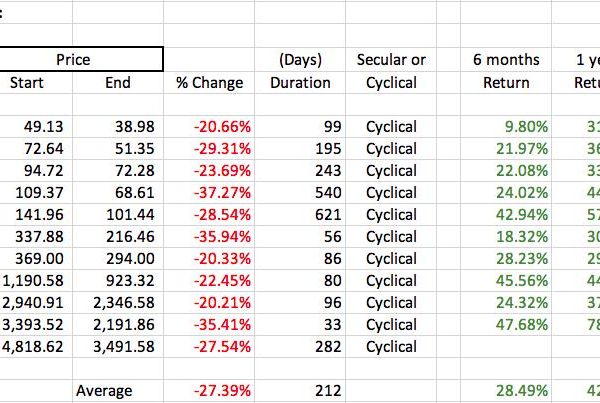The height and width of the screenshot is (403, 600).
Task: Click the Secular or header cell
Action: tap(391, 59)
